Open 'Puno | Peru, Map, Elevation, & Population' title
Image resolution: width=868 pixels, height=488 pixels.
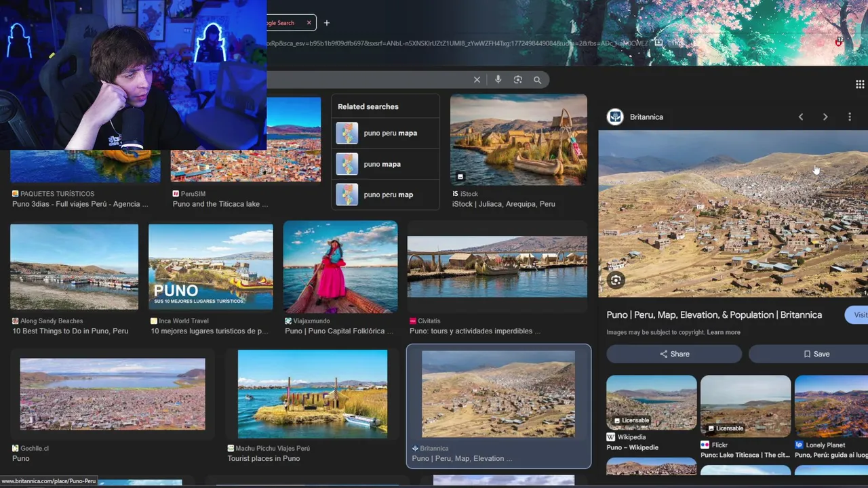(x=714, y=314)
